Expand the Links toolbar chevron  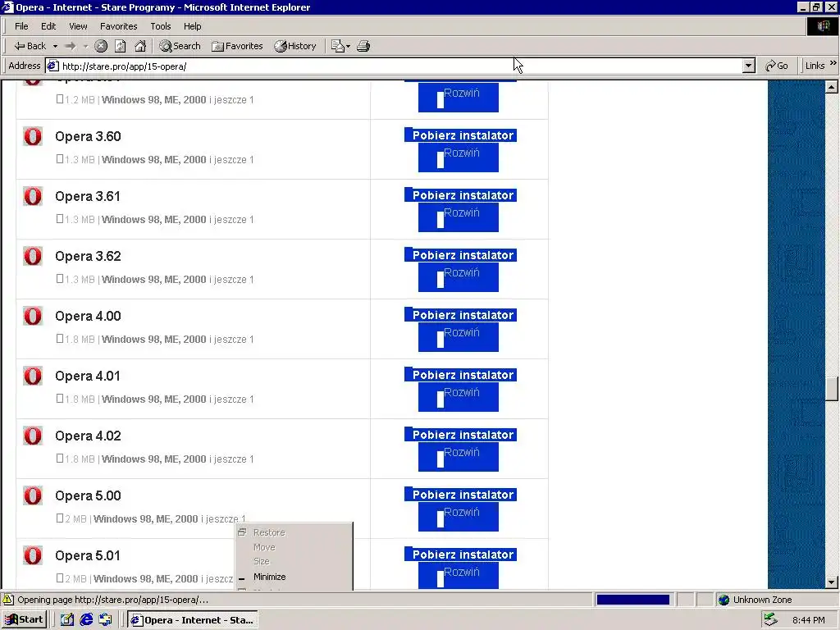tap(833, 63)
